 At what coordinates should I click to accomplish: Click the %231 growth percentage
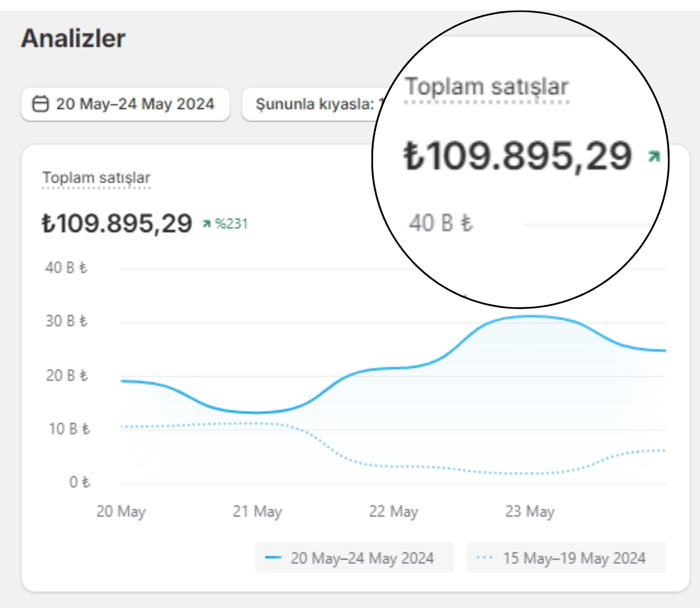pyautogui.click(x=232, y=224)
